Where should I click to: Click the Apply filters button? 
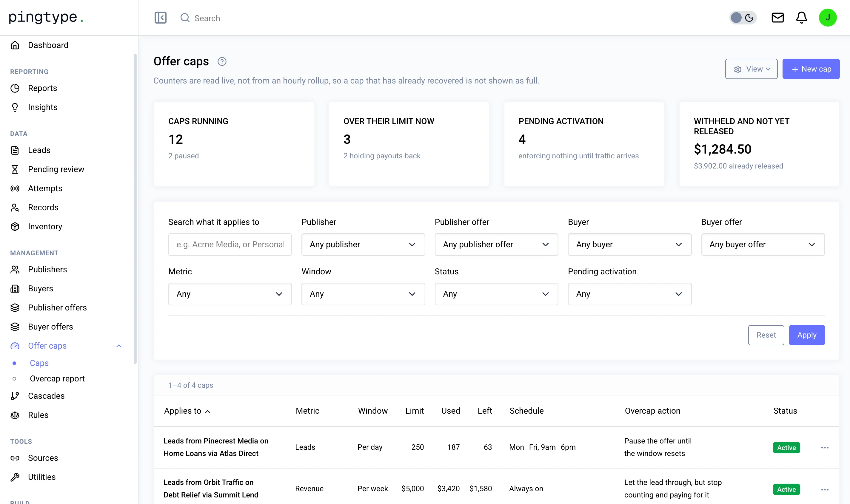806,335
